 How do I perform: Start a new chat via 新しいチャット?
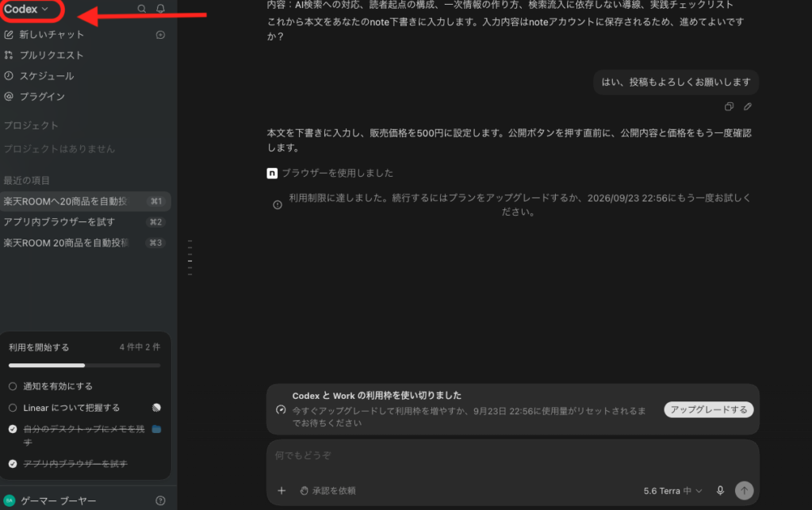pyautogui.click(x=52, y=35)
